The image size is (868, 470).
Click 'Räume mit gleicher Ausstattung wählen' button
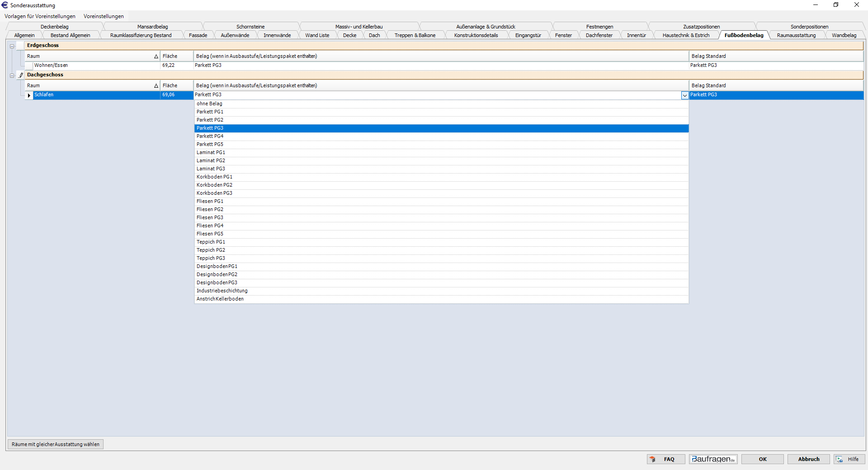click(56, 444)
